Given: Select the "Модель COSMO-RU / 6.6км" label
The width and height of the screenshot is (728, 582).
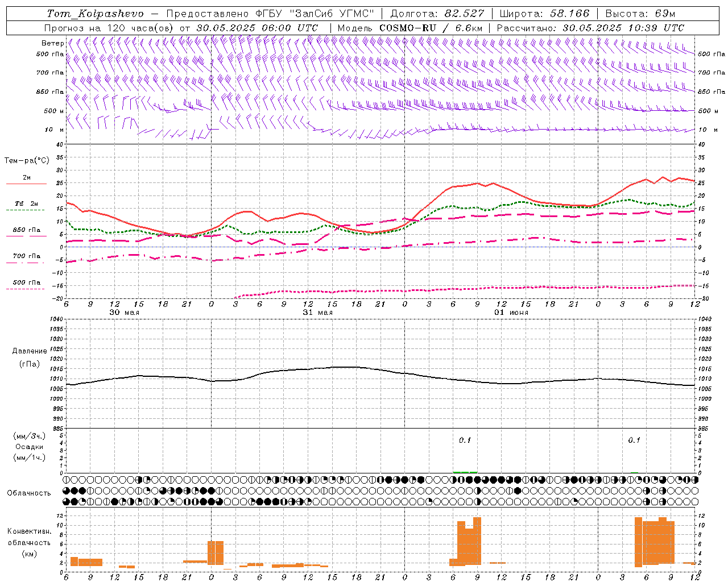Looking at the screenshot, I should (x=410, y=28).
